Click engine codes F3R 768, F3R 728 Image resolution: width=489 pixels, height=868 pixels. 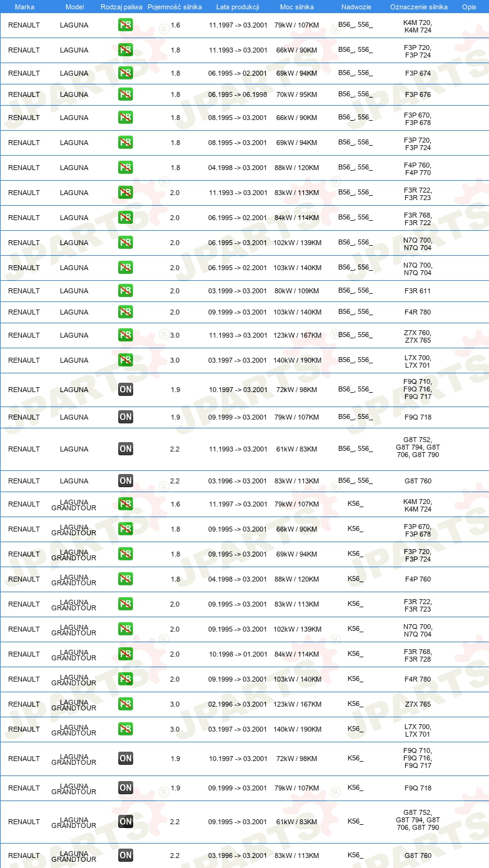[418, 655]
